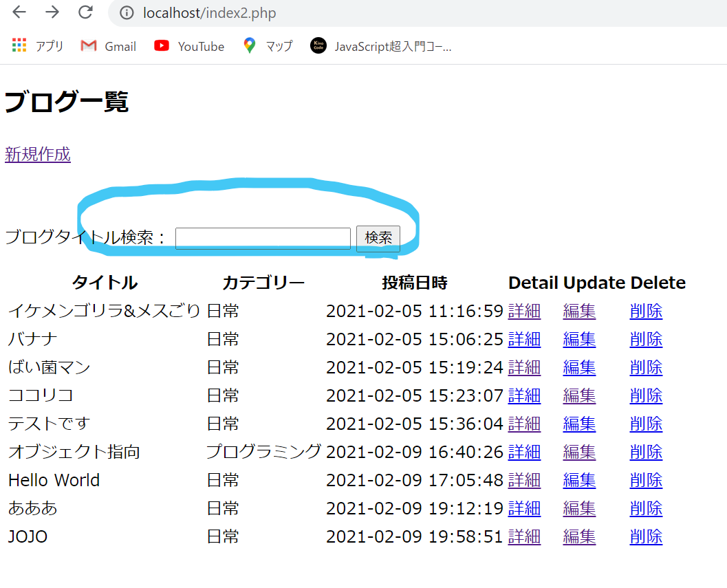Delete the ばい菌マン post via 削除

646,367
